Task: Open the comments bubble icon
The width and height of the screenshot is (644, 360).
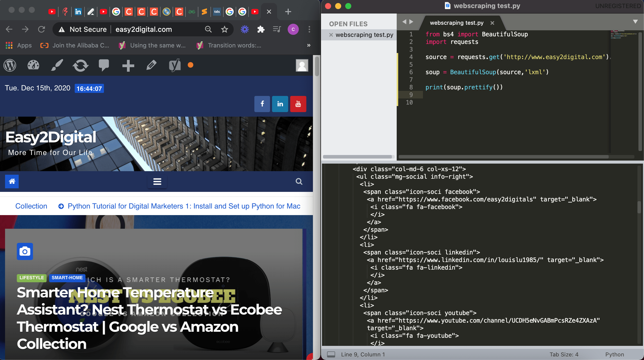Action: [104, 65]
